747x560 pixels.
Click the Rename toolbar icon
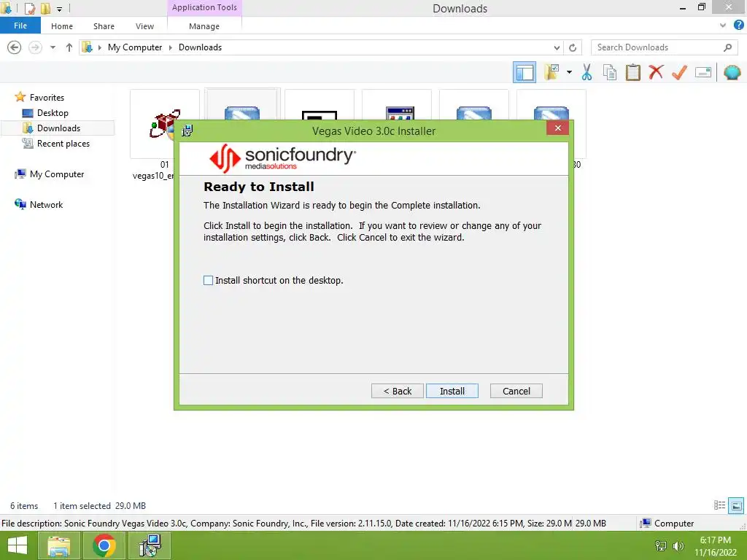[703, 72]
